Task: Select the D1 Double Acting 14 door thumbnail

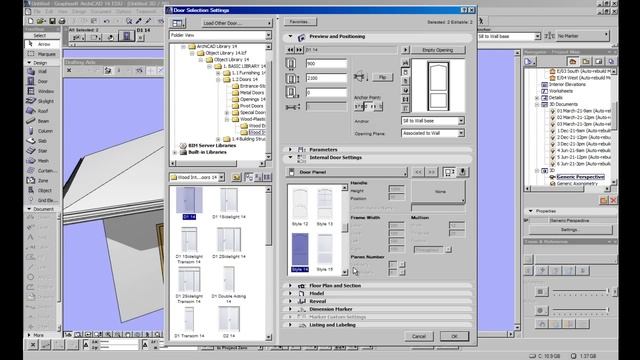Action: [229, 285]
